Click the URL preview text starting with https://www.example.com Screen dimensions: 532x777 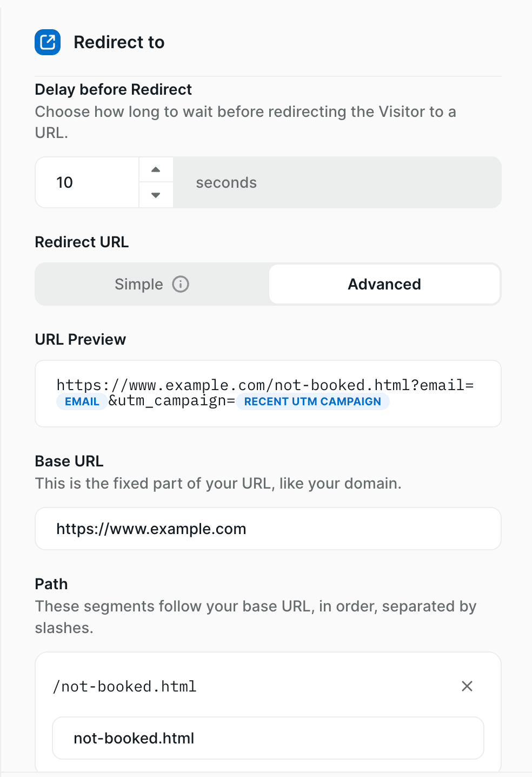coord(265,385)
